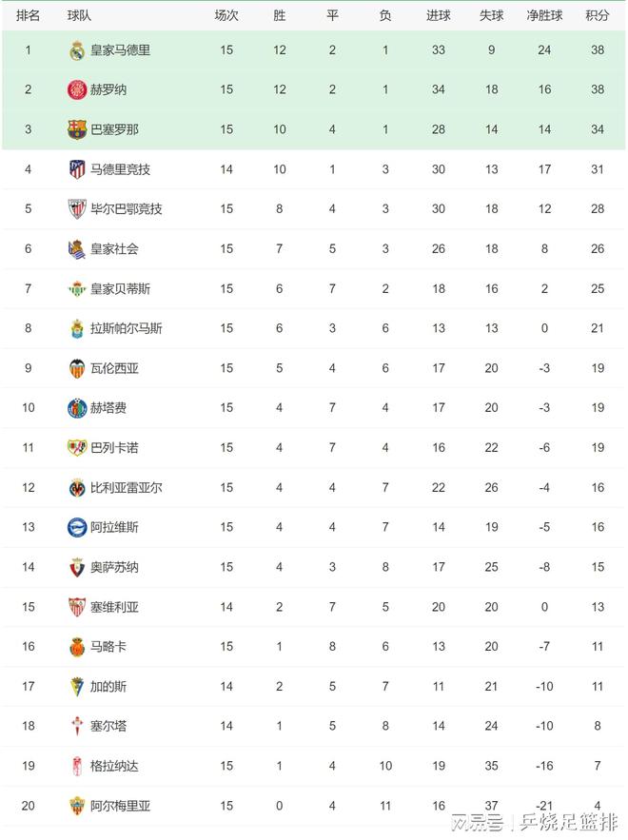This screenshot has width=628, height=840.
Task: Click the Sevilla club crest icon
Action: (x=77, y=607)
